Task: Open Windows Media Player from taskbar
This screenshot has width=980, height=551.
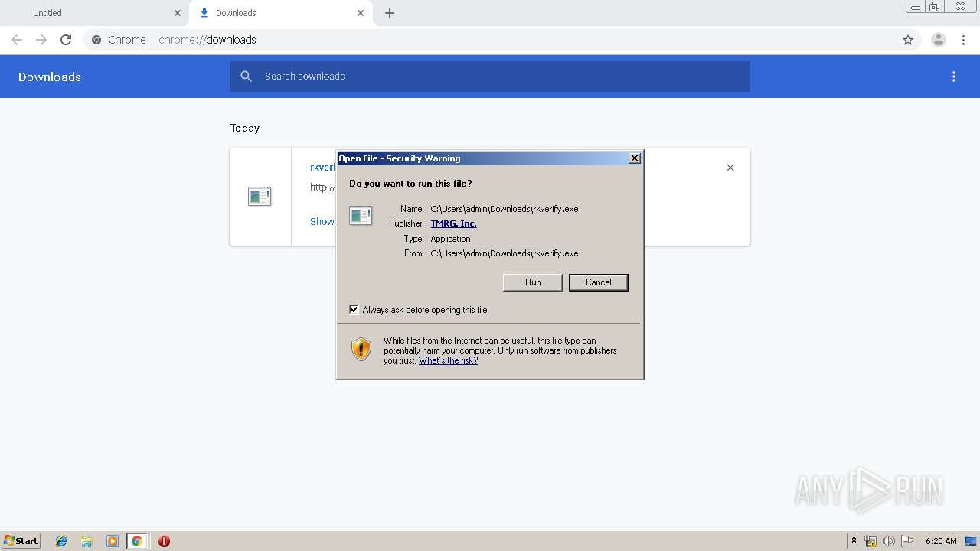Action: (x=112, y=541)
